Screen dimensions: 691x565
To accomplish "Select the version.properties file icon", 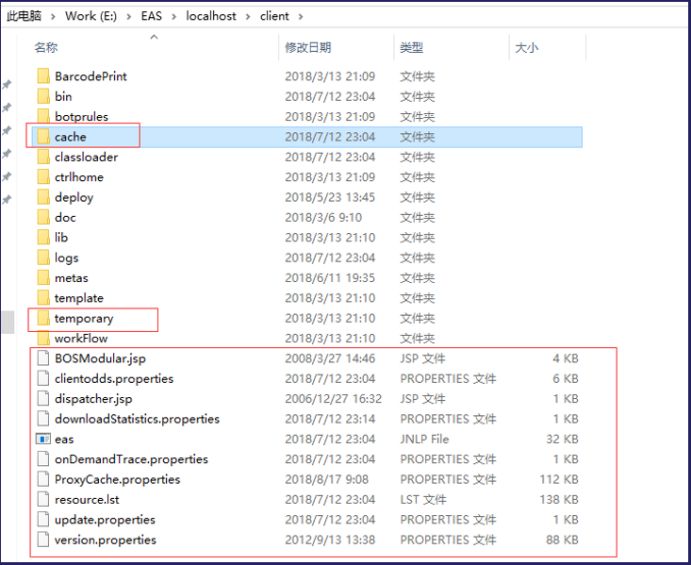I will pos(43,540).
